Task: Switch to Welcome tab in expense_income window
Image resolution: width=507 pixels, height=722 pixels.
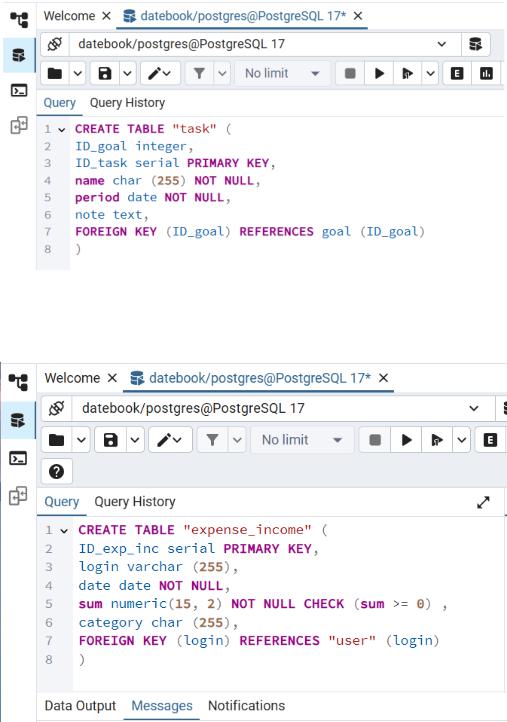Action: (x=72, y=378)
